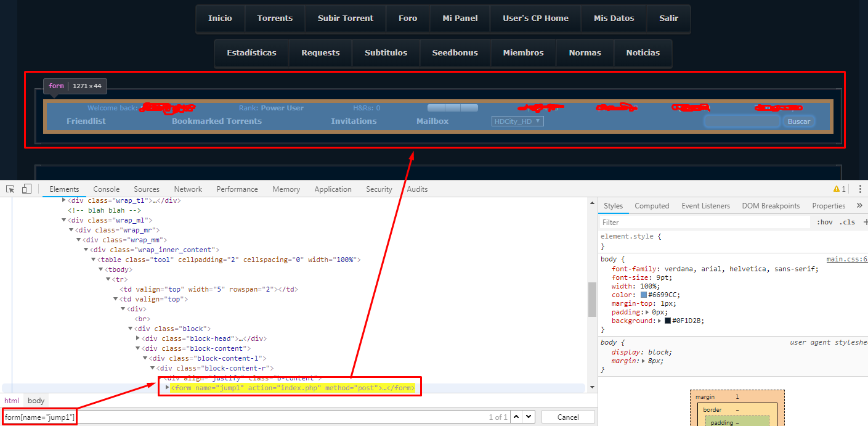868x426 pixels.
Task: Click the warning count indicator
Action: [840, 189]
